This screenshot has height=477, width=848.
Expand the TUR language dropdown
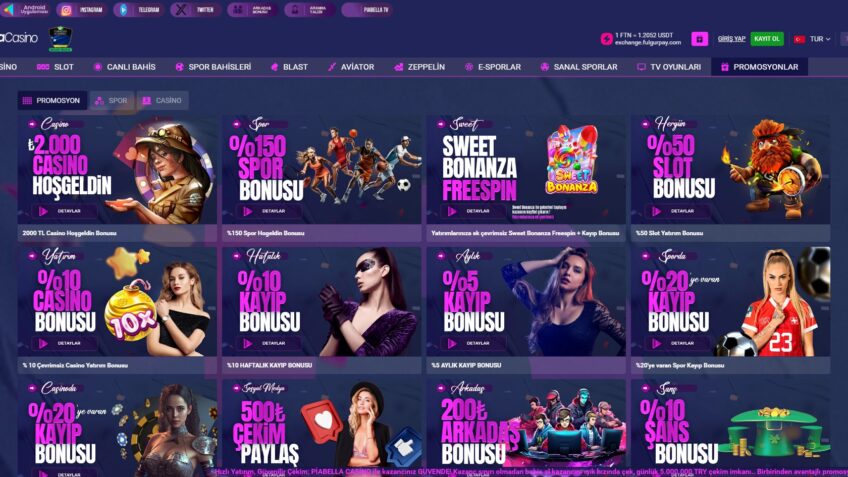point(820,39)
